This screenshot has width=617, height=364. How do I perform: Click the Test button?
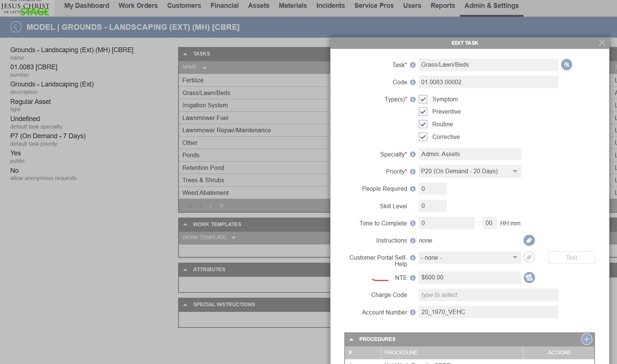(x=571, y=258)
